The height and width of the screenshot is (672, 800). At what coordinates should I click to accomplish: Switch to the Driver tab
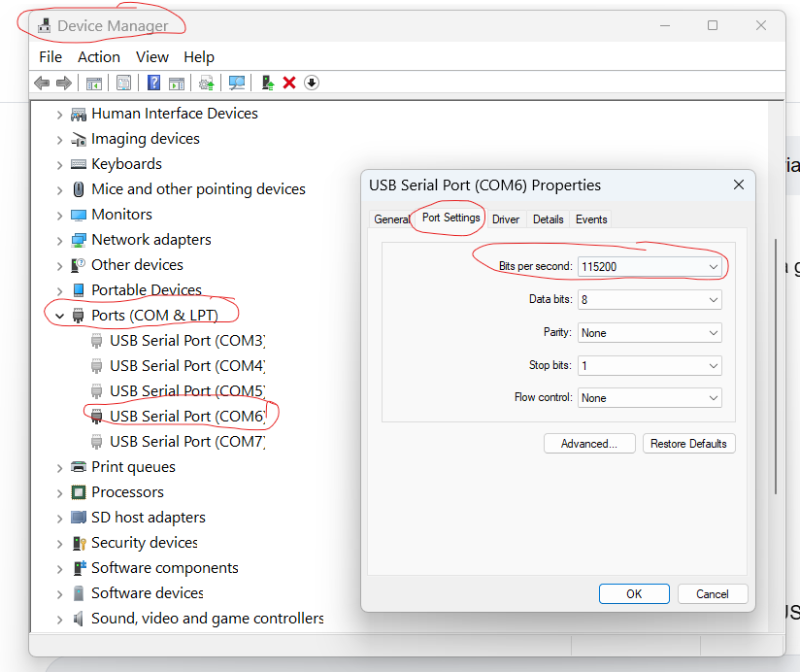[x=506, y=219]
